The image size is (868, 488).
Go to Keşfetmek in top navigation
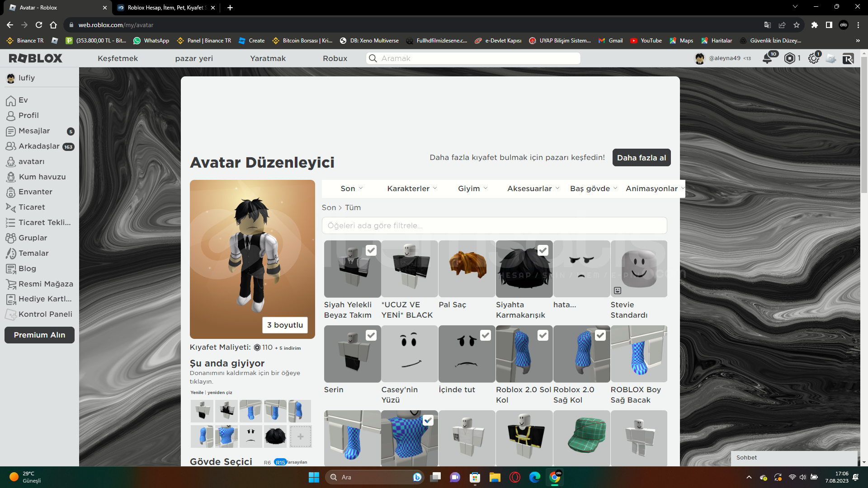coord(118,58)
